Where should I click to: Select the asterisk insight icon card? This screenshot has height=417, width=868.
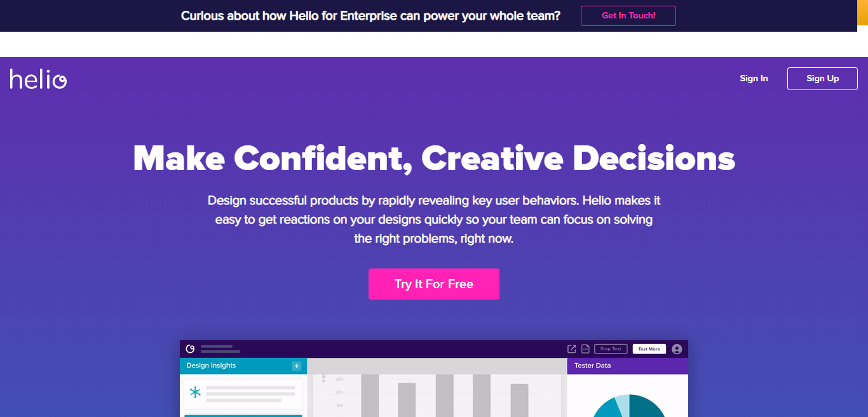point(243,394)
